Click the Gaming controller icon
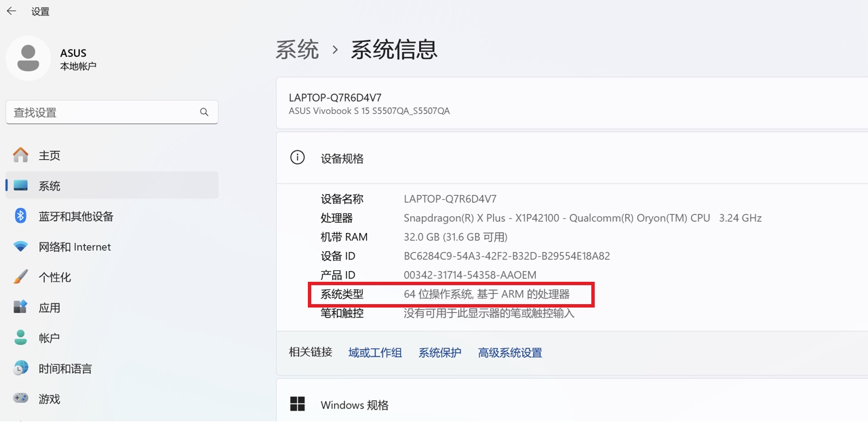 (21, 399)
